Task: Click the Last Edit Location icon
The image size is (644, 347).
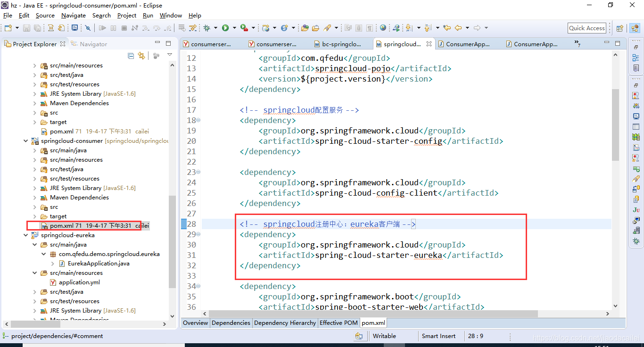Action: [446, 28]
